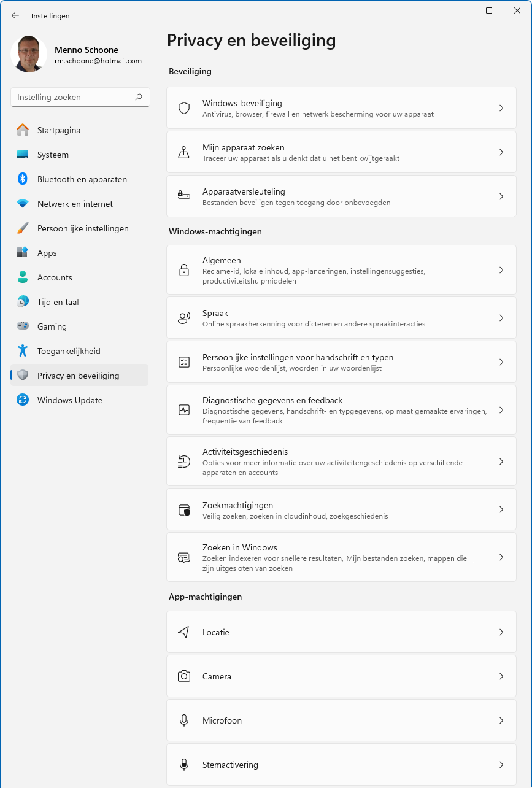Screen dimensions: 532x788
Task: Click the Privacy en beveiliging page title
Action: (x=252, y=41)
